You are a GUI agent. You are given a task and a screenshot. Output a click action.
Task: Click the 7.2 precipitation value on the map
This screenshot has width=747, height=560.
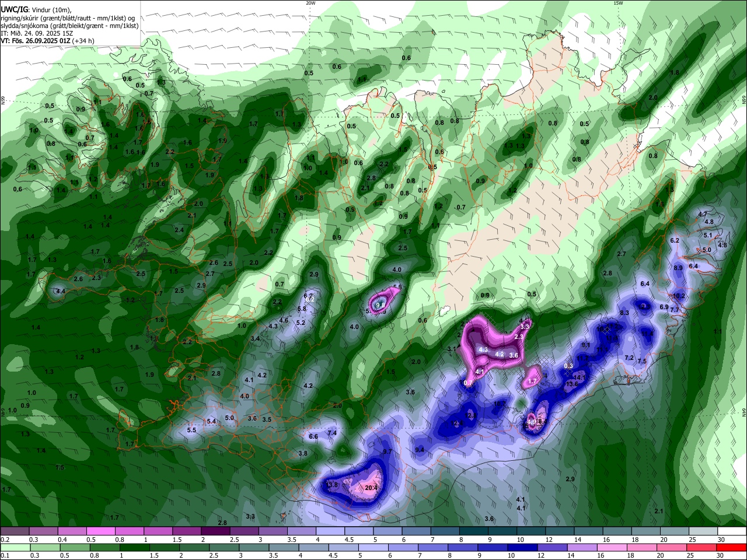[629, 358]
